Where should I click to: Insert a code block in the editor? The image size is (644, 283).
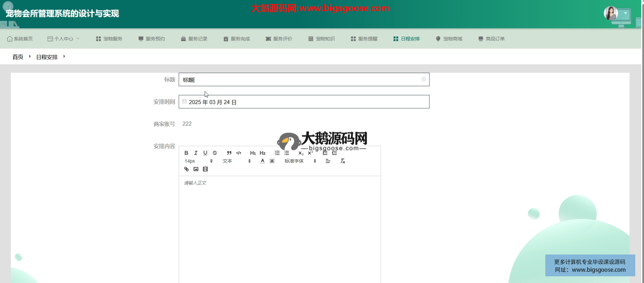point(239,153)
